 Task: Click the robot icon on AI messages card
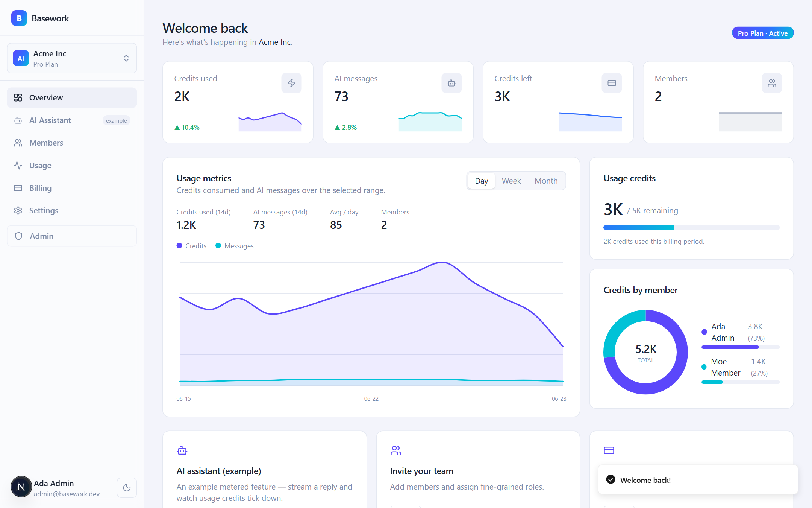[451, 83]
